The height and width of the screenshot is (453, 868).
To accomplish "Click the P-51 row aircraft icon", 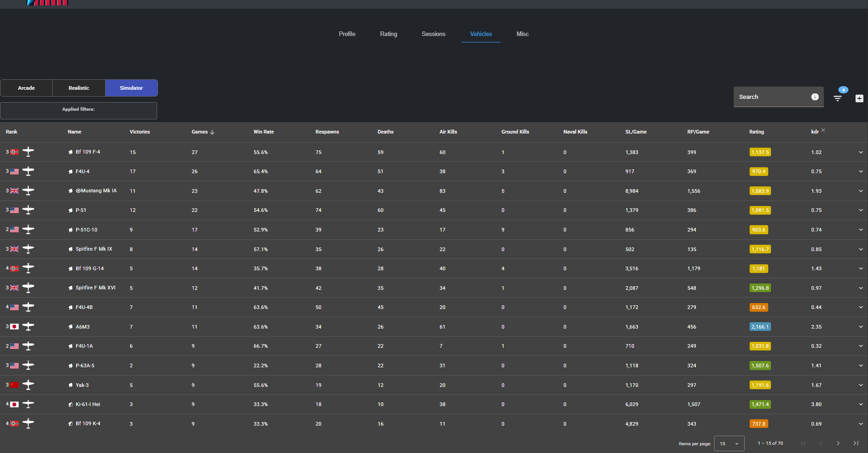I will [28, 210].
